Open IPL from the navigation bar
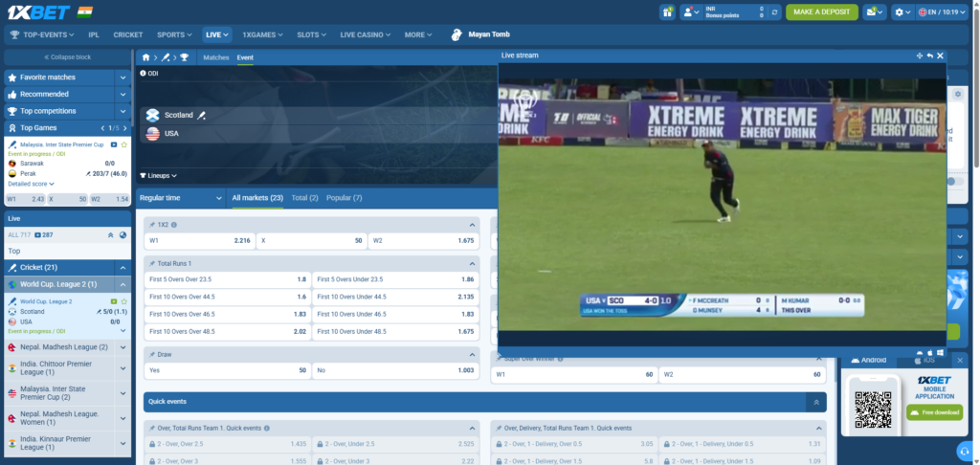 pyautogui.click(x=94, y=35)
